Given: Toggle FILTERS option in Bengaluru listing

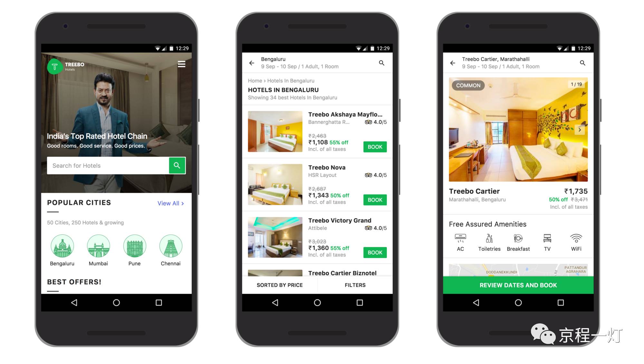Looking at the screenshot, I should click(355, 285).
